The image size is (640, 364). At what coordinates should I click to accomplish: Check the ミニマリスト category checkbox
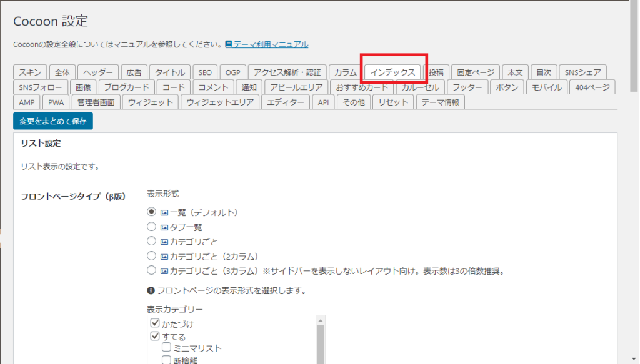pyautogui.click(x=166, y=347)
